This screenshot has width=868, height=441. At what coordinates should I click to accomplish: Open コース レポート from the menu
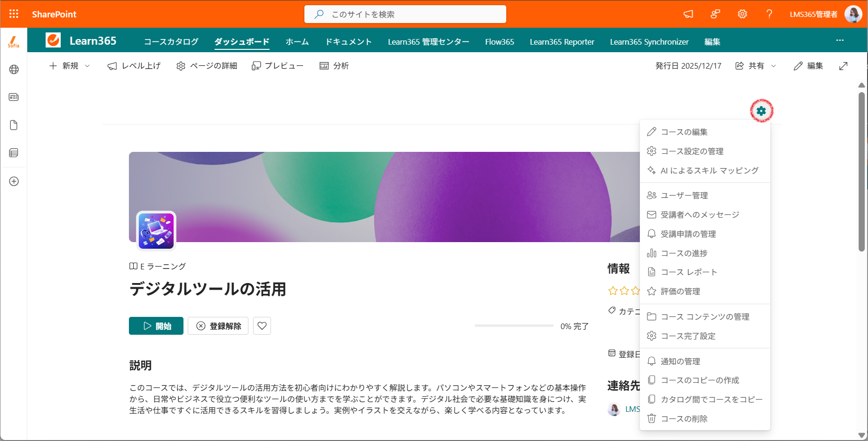pyautogui.click(x=705, y=272)
